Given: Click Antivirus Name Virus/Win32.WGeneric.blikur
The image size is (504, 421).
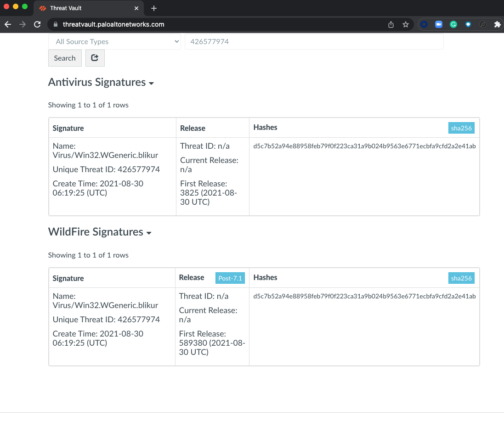Looking at the screenshot, I should (105, 151).
